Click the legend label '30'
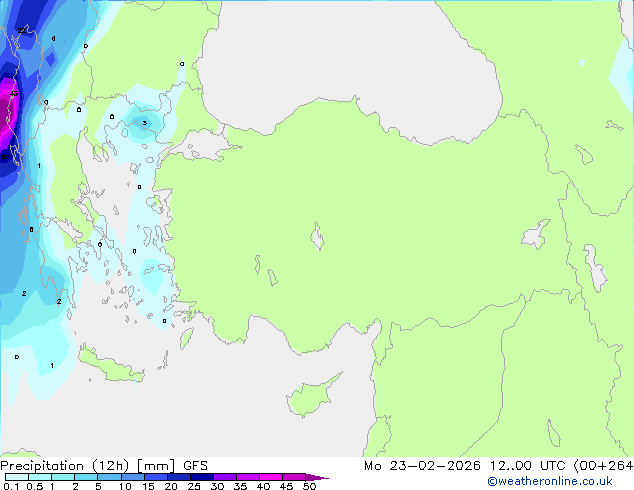The image size is (634, 490). (x=217, y=486)
